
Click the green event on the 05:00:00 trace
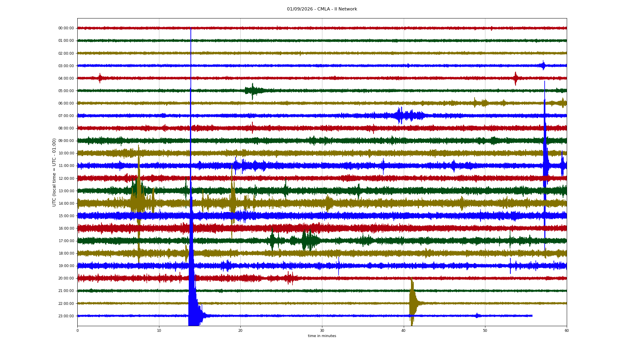pyautogui.click(x=254, y=90)
